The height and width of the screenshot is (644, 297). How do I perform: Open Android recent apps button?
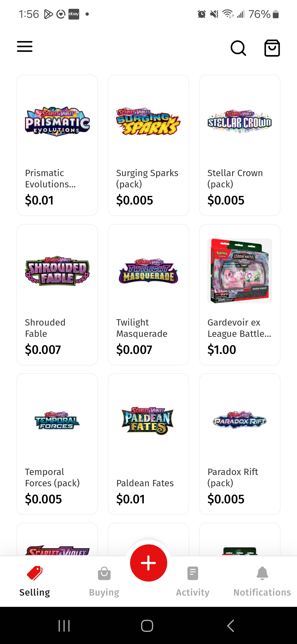pyautogui.click(x=64, y=626)
